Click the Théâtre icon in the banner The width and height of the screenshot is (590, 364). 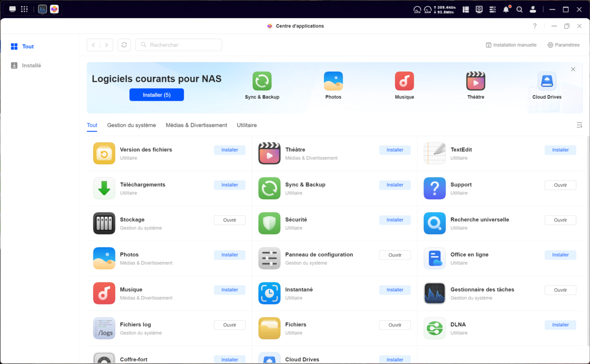(x=475, y=82)
